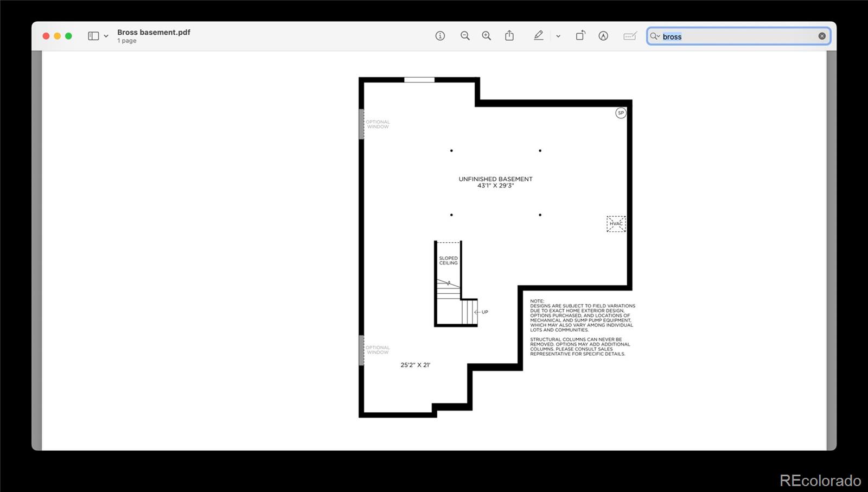Open search options magnifier in search field
This screenshot has width=868, height=492.
[655, 36]
